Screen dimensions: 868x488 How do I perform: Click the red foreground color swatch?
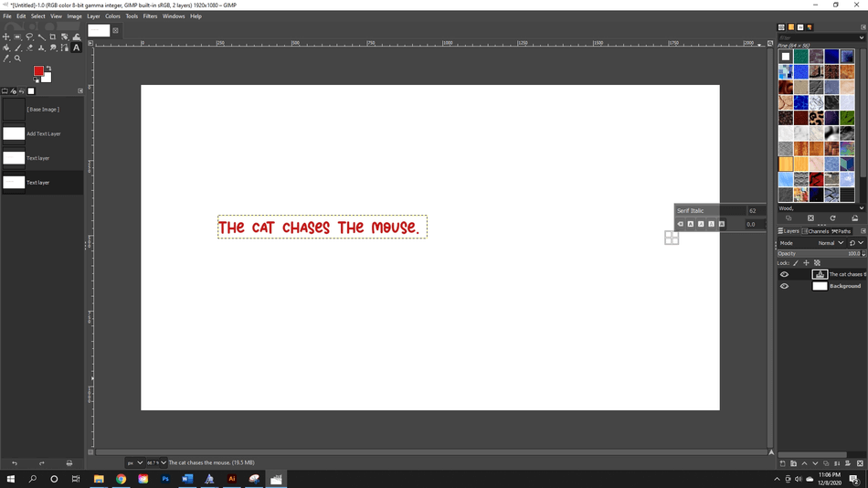[38, 71]
